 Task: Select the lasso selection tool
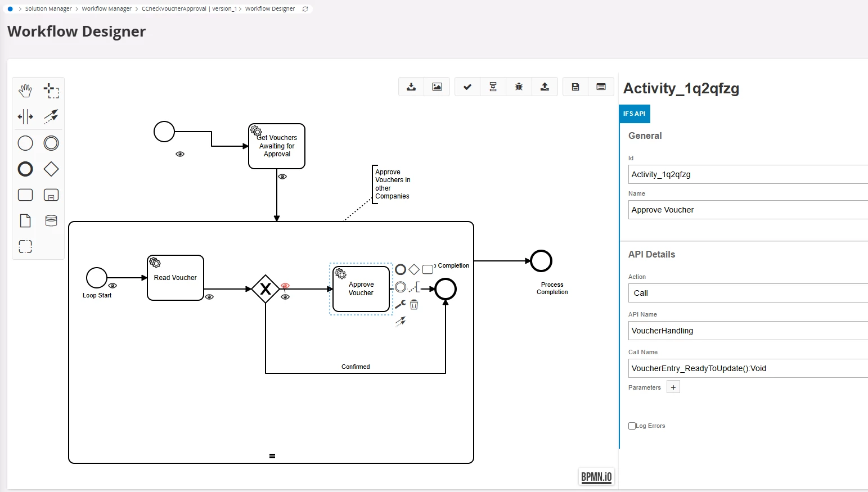pos(51,91)
